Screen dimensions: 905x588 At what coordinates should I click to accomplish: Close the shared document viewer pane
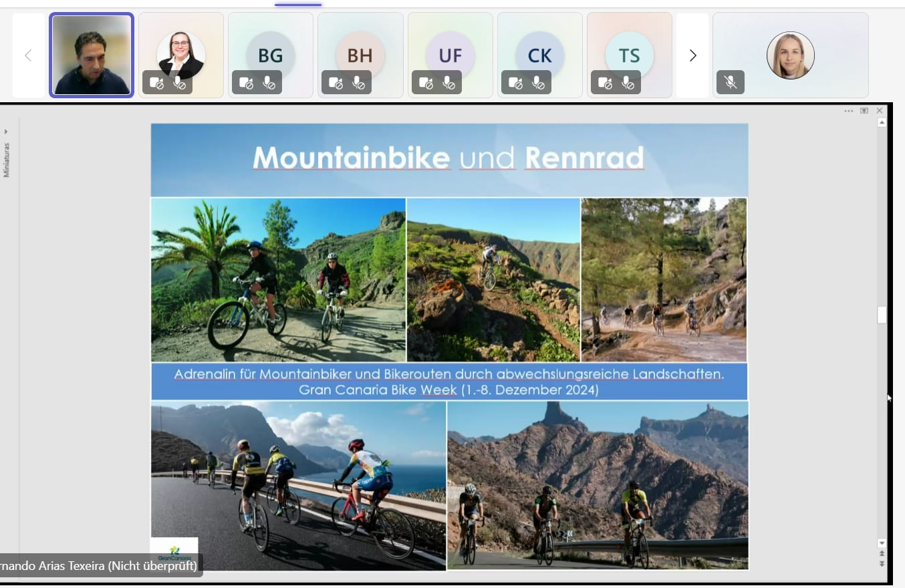(x=880, y=111)
